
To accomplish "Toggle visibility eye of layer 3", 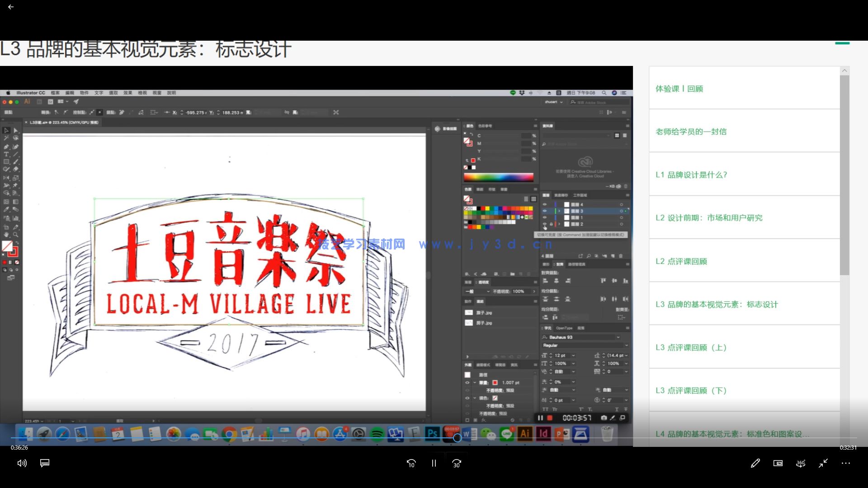I will [x=545, y=211].
